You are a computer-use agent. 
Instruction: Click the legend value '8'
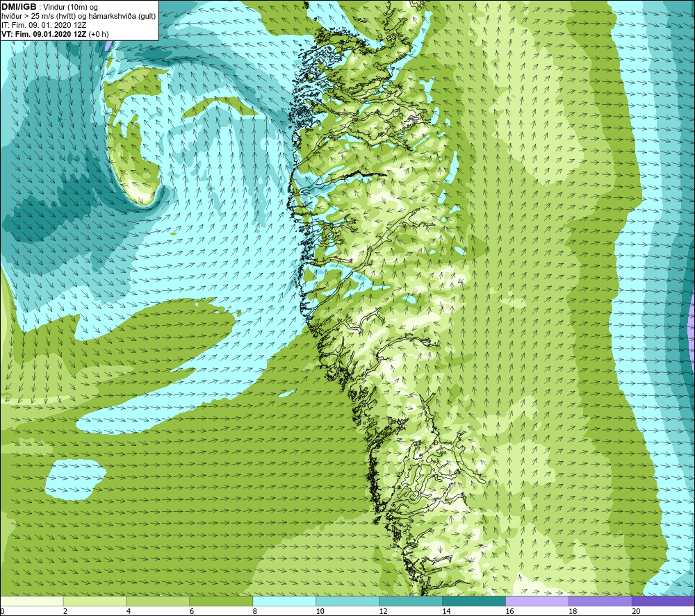pos(255,611)
